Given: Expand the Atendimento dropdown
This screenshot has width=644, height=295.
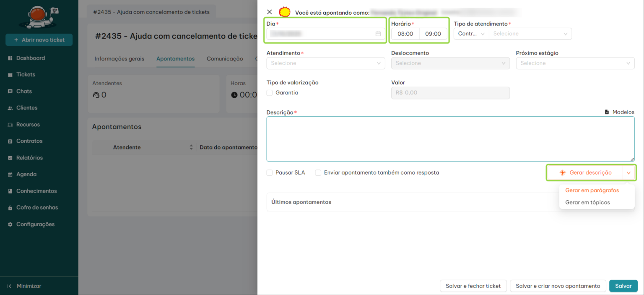Looking at the screenshot, I should (326, 63).
